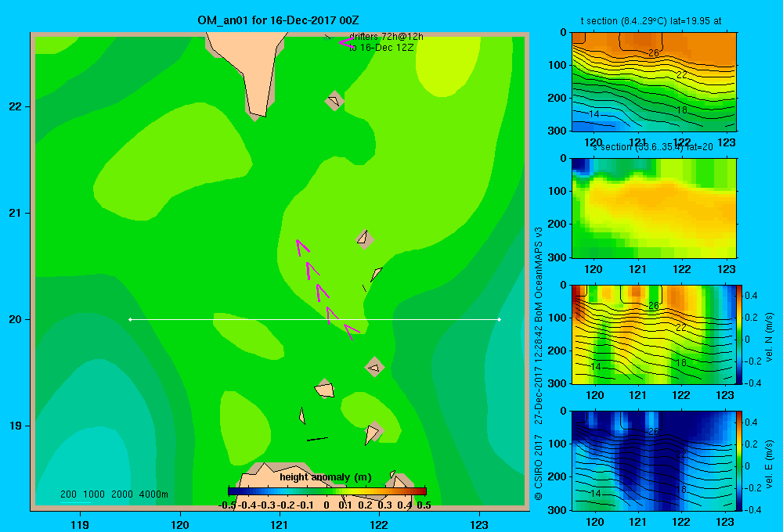
Task: Click the salinity section plot panel
Action: [x=654, y=208]
